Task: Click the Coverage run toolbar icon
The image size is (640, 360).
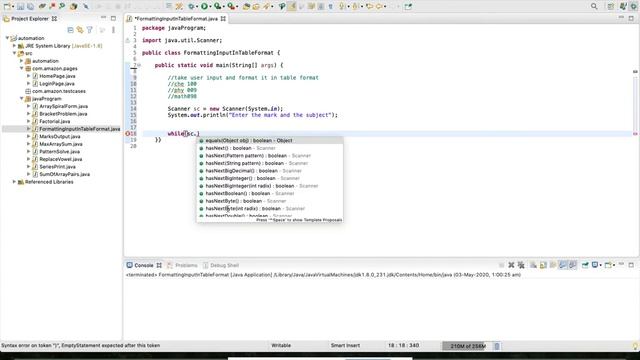Action: (218, 6)
